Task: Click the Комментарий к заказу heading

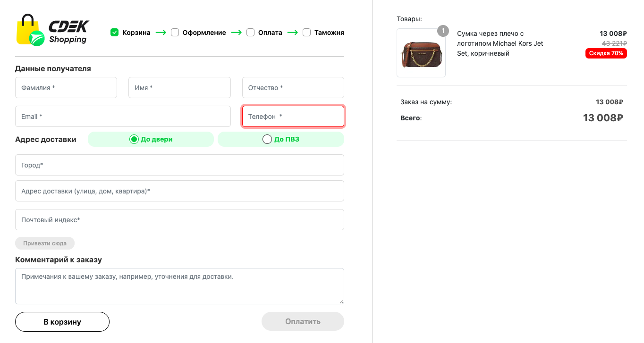Action: pos(59,259)
